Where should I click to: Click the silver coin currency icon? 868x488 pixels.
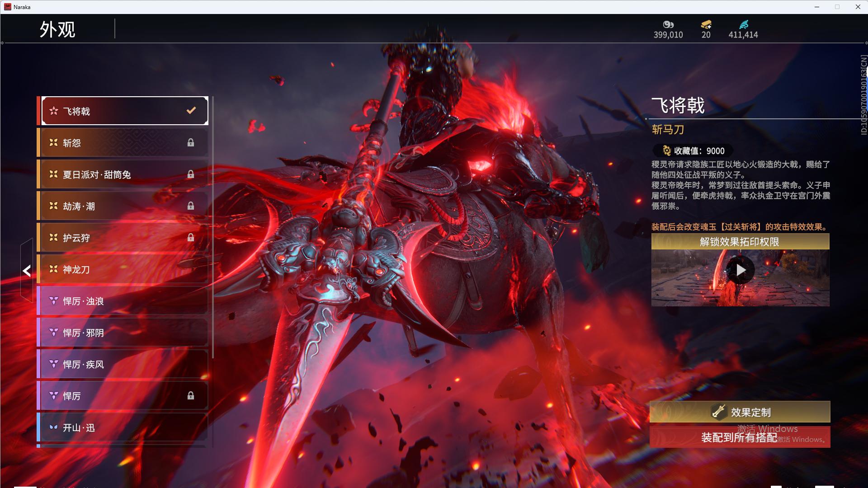pyautogui.click(x=668, y=24)
